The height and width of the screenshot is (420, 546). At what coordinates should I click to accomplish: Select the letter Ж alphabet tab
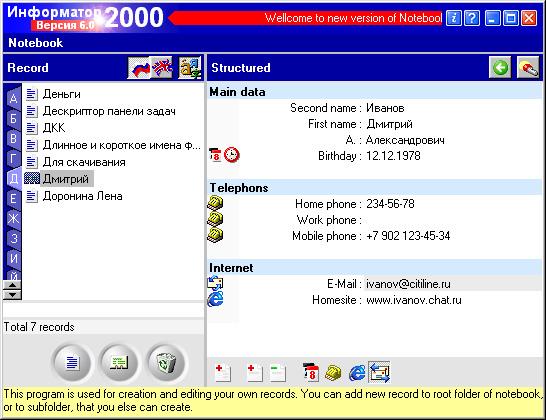pyautogui.click(x=13, y=219)
